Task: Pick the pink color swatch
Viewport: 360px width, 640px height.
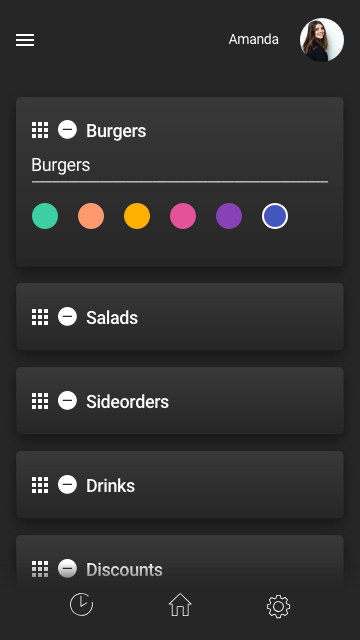Action: pyautogui.click(x=183, y=216)
